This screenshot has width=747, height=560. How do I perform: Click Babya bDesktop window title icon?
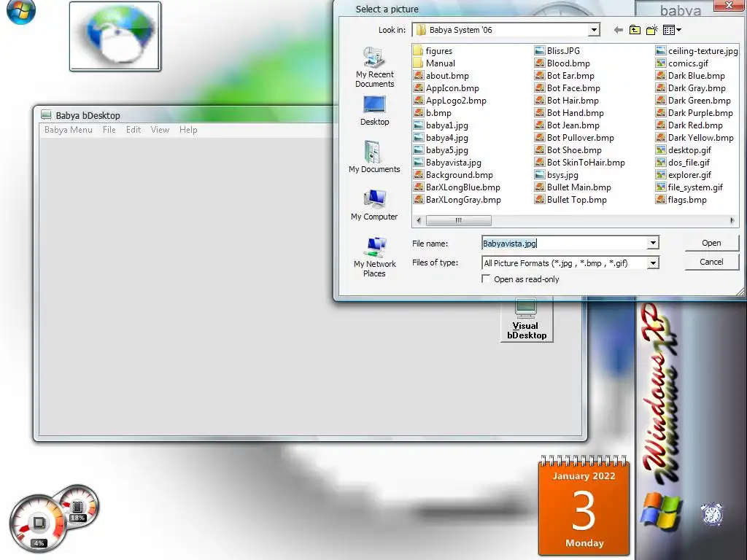coord(46,114)
